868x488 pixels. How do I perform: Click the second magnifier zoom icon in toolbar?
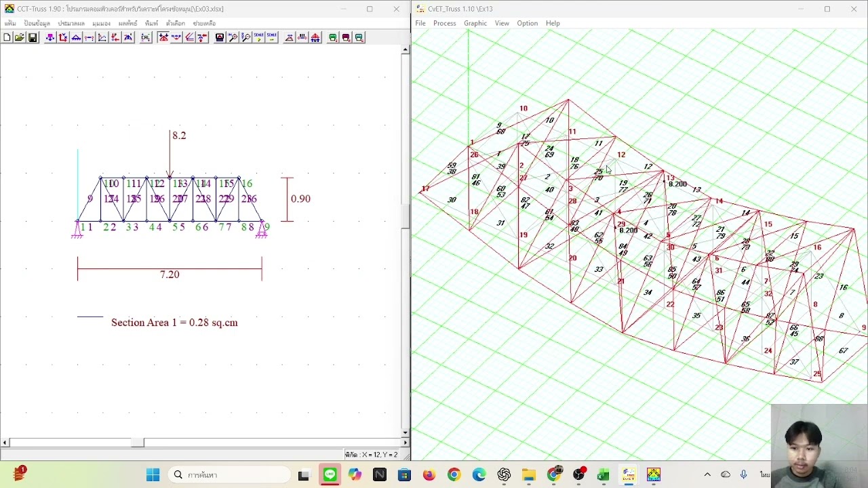(x=245, y=37)
